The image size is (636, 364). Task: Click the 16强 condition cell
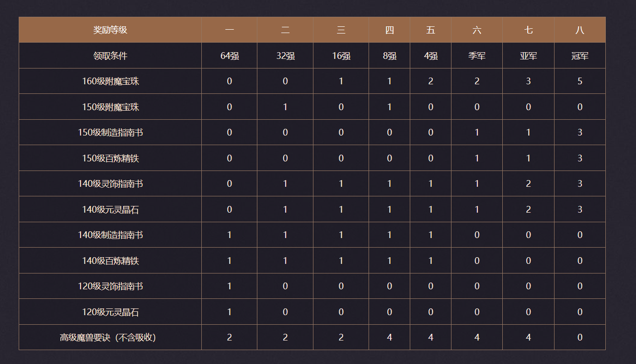[x=341, y=56]
